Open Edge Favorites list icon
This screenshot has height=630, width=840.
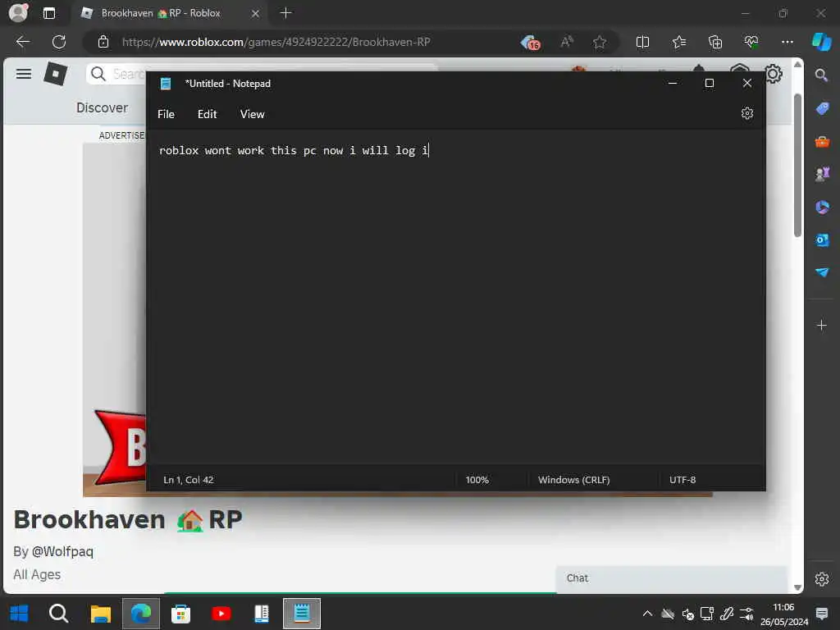(678, 42)
